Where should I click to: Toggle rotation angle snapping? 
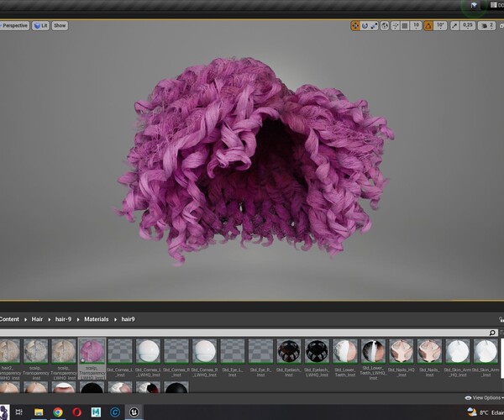428,26
